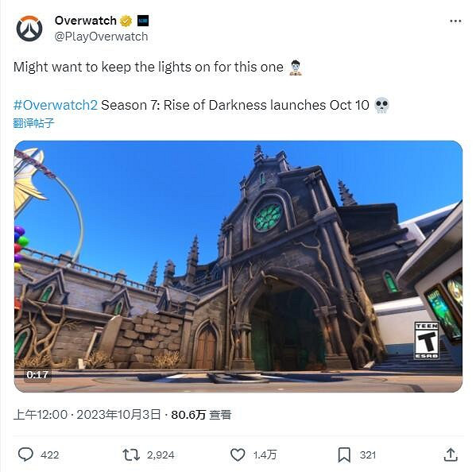Click the Overwatch display name
Image resolution: width=476 pixels, height=472 pixels.
[x=86, y=21]
